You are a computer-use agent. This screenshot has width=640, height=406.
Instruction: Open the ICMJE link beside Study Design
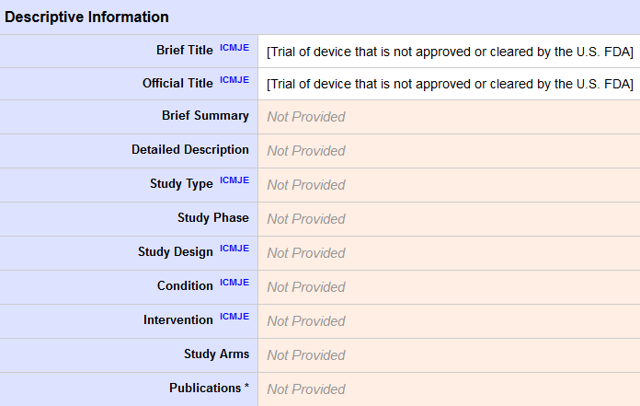[x=234, y=248]
